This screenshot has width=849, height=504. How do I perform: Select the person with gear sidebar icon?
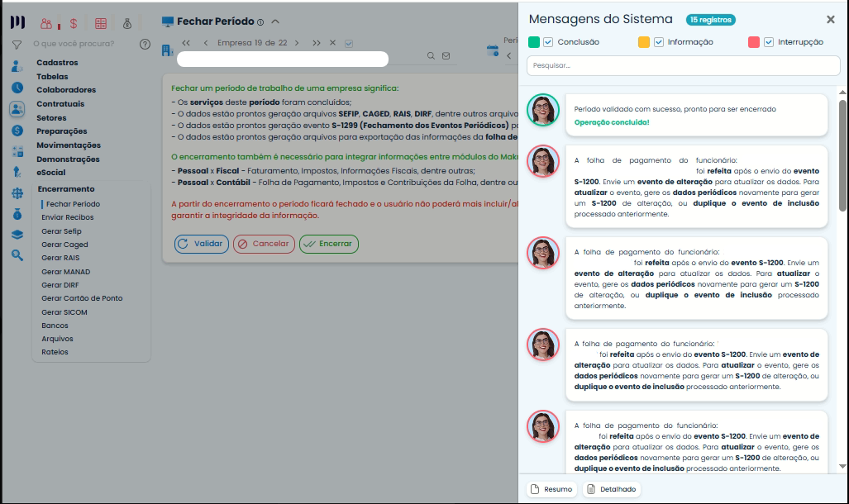pyautogui.click(x=17, y=66)
